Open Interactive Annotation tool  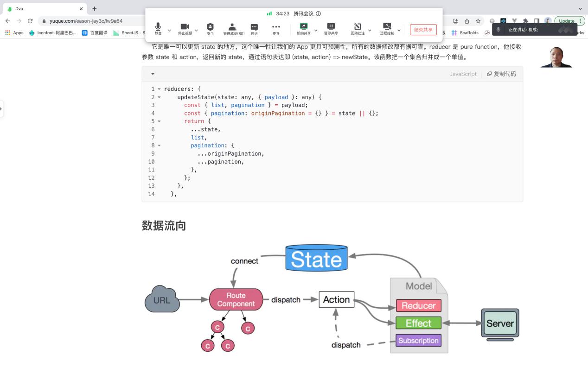(357, 28)
